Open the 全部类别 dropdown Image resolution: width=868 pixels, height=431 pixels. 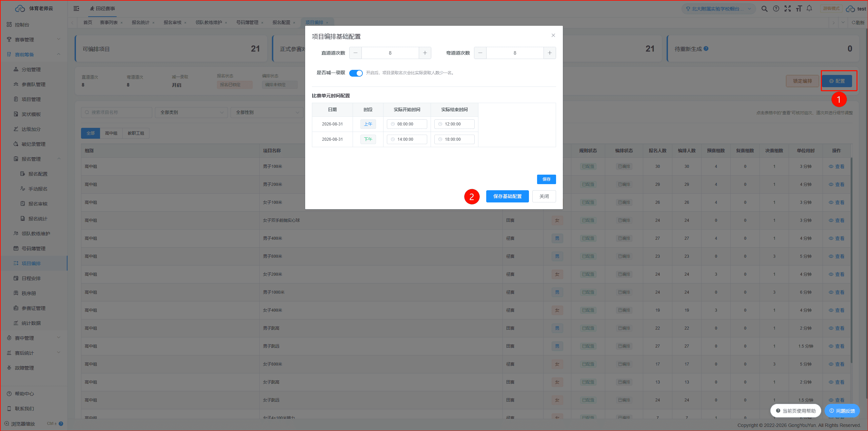191,112
